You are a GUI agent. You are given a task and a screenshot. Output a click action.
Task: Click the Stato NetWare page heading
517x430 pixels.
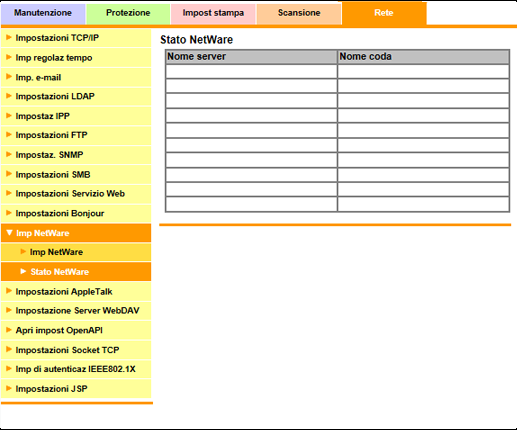click(x=197, y=40)
